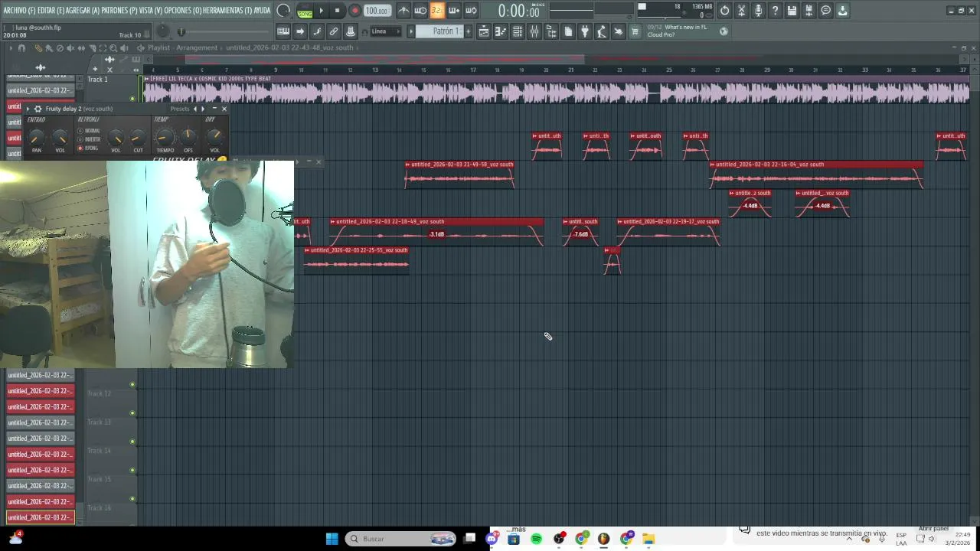Open the Mixer view icon
Viewport: 980px width, 551px height.
(534, 31)
